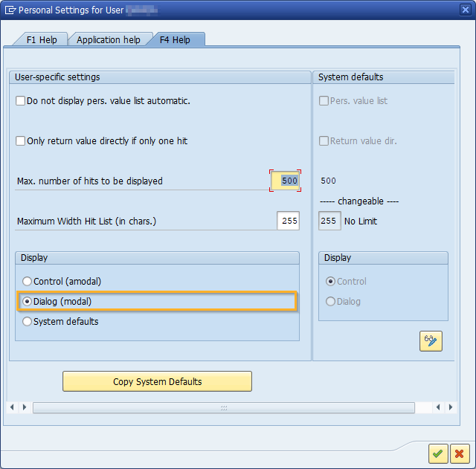Click the Return value dir. checkbox
Screen dimensions: 476x469
click(x=324, y=140)
